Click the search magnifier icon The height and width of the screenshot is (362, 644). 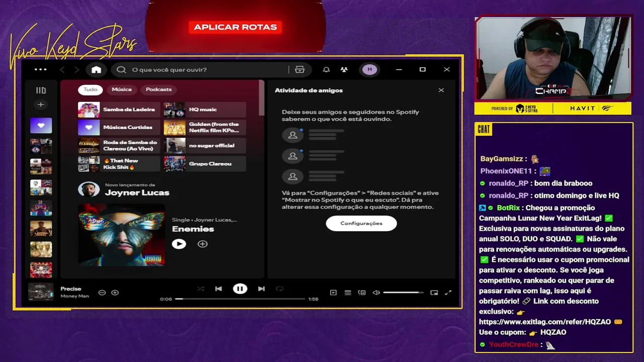coord(121,69)
